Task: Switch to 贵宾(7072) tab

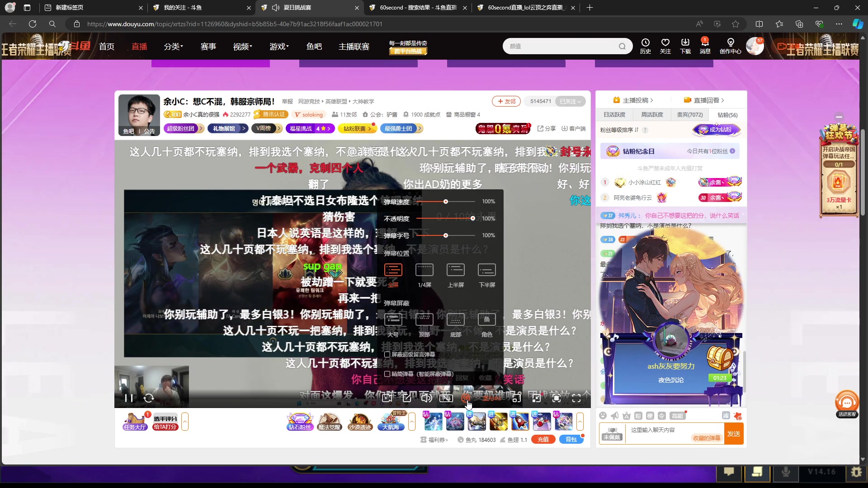Action: click(690, 115)
